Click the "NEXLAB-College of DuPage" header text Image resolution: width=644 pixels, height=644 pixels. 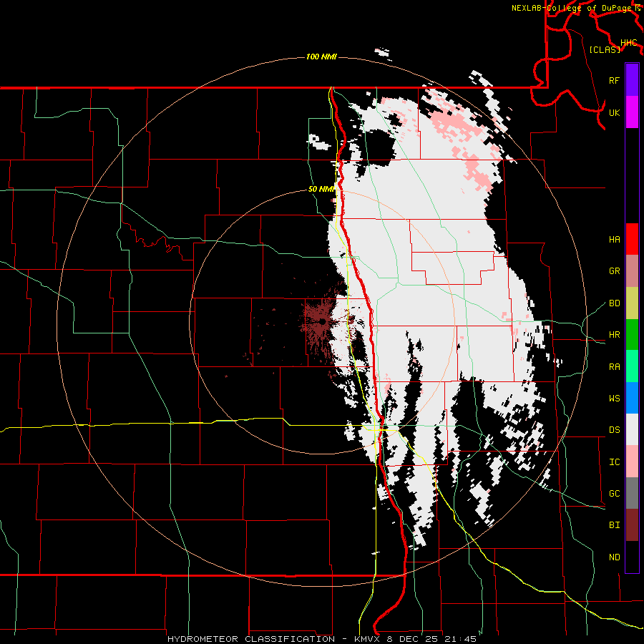572,8
